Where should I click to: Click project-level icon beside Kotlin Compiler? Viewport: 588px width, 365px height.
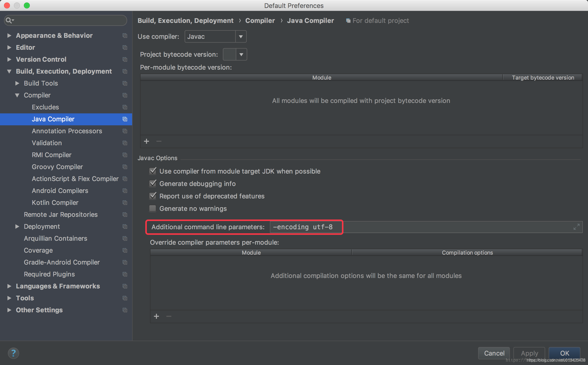click(125, 203)
